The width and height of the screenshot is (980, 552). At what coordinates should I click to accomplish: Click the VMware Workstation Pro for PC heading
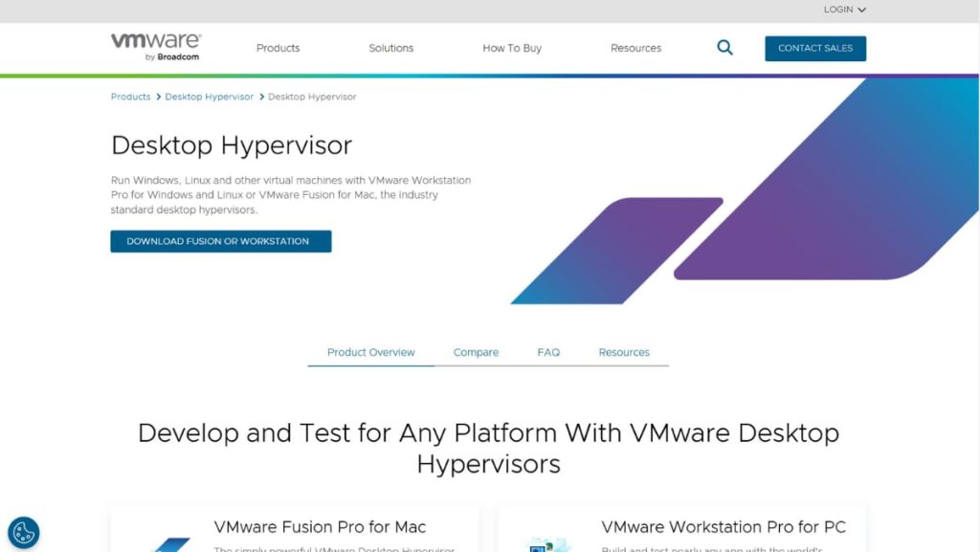pos(724,527)
